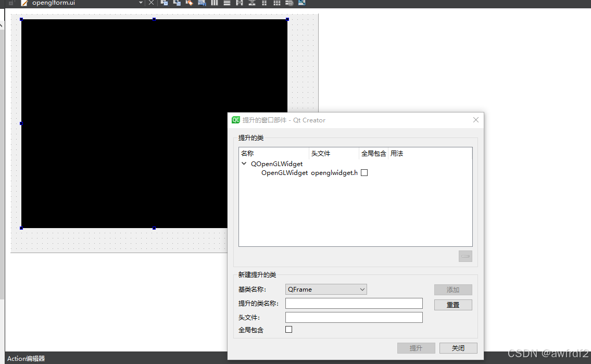Click the Action编辑器 panel title
Viewport: 591px width, 364px height.
(x=26, y=358)
